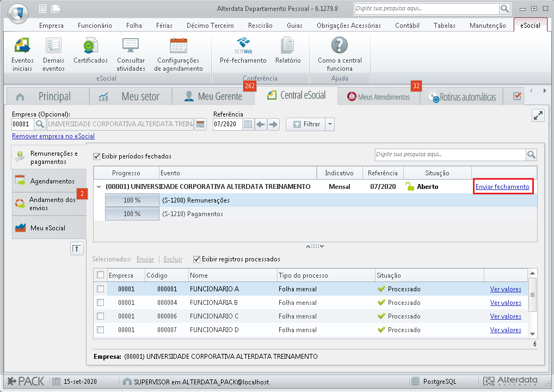Open Eventos iniciais in the ribbon

pos(22,54)
